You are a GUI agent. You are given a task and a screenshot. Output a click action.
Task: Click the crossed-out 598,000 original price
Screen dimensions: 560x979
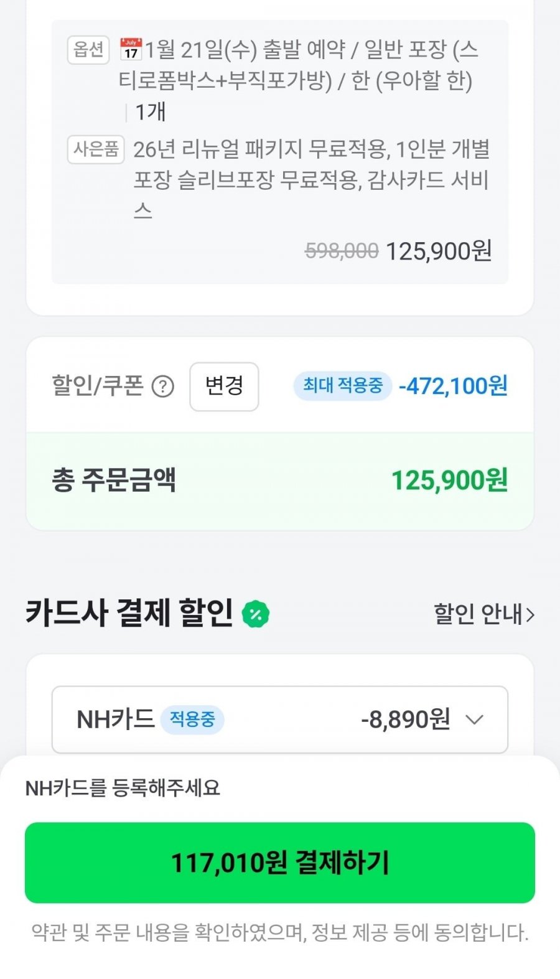tap(342, 251)
